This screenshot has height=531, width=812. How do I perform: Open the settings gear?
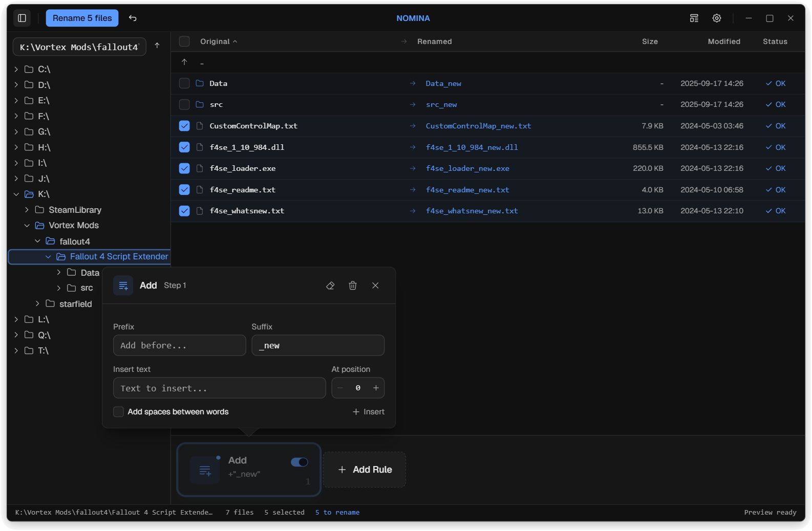(717, 18)
